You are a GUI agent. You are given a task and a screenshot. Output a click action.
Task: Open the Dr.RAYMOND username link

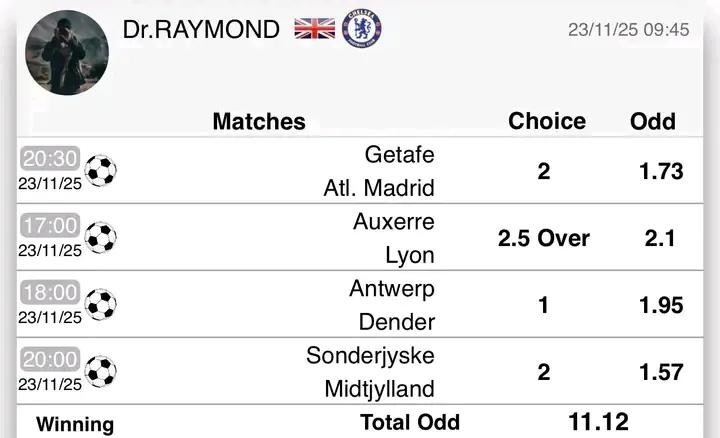(x=201, y=30)
